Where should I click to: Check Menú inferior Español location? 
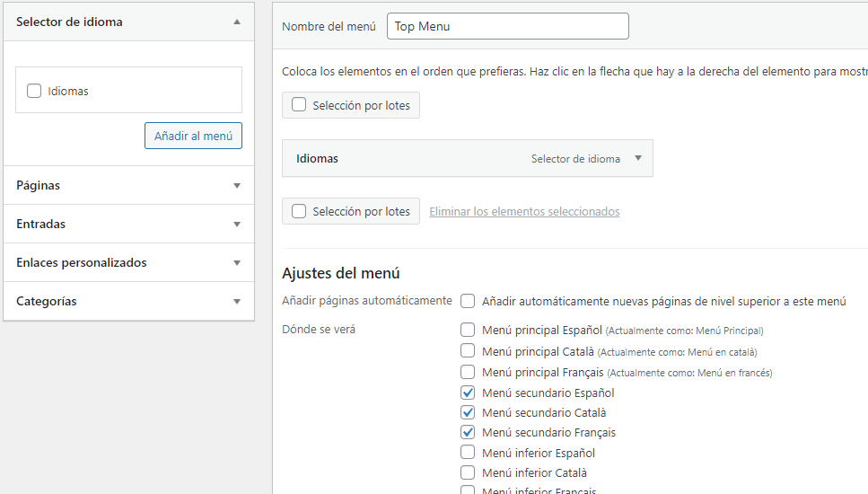click(x=468, y=452)
